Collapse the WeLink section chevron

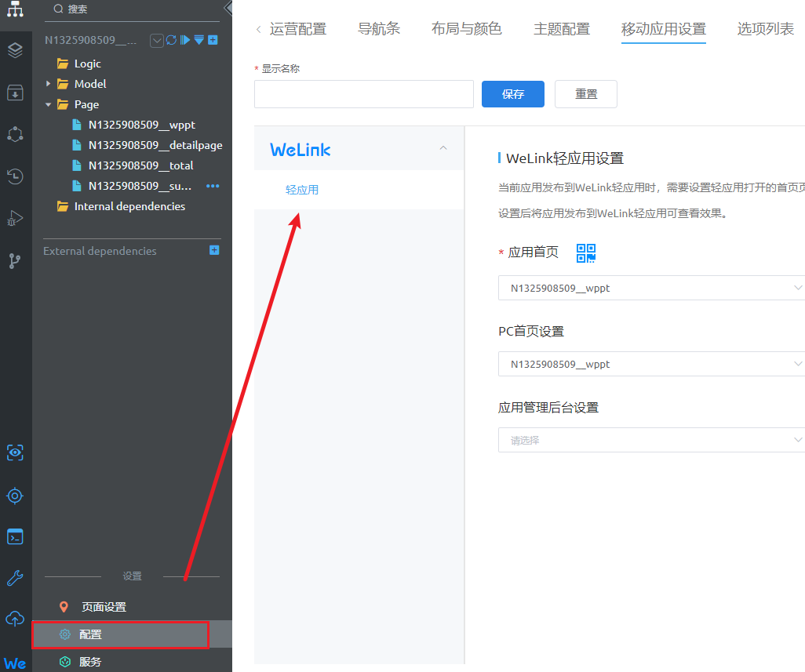(x=443, y=147)
